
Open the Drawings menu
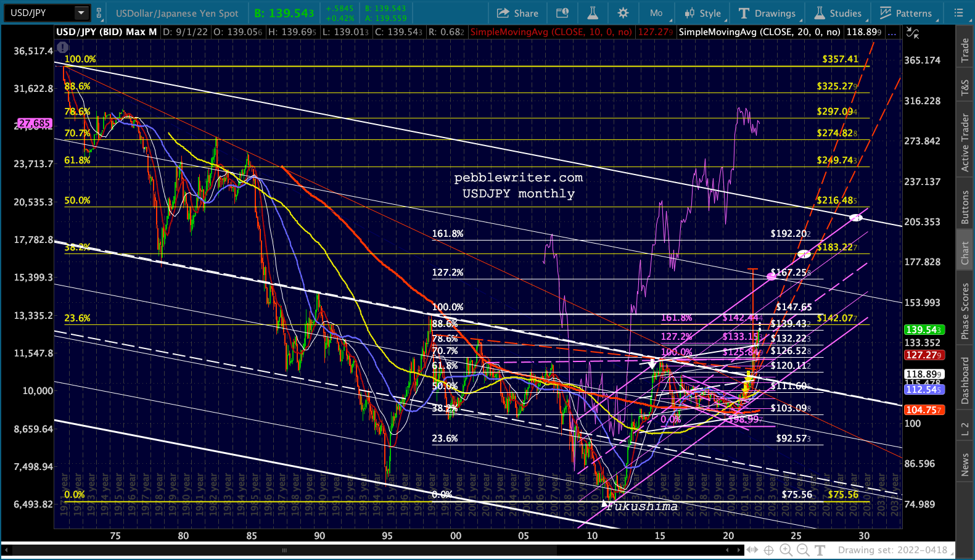[x=767, y=13]
